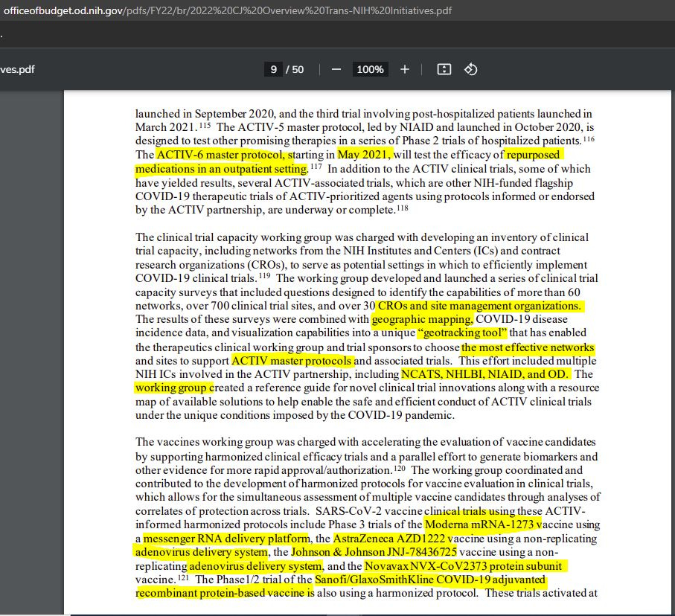Click highlighted 'clinical trials using' text
The width and height of the screenshot is (675, 616).
click(x=470, y=511)
